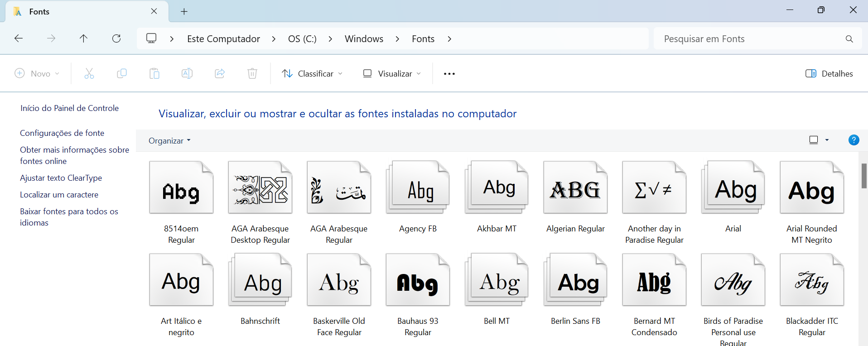This screenshot has height=346, width=868.
Task: Click the vertical scrollbar thumb
Action: pos(864,176)
